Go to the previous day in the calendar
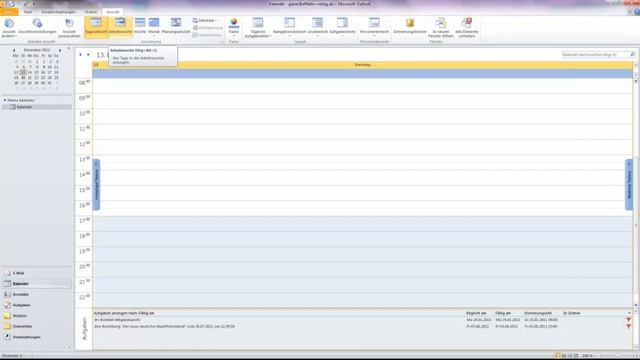Viewport: 640px width, 360px height. click(80, 54)
